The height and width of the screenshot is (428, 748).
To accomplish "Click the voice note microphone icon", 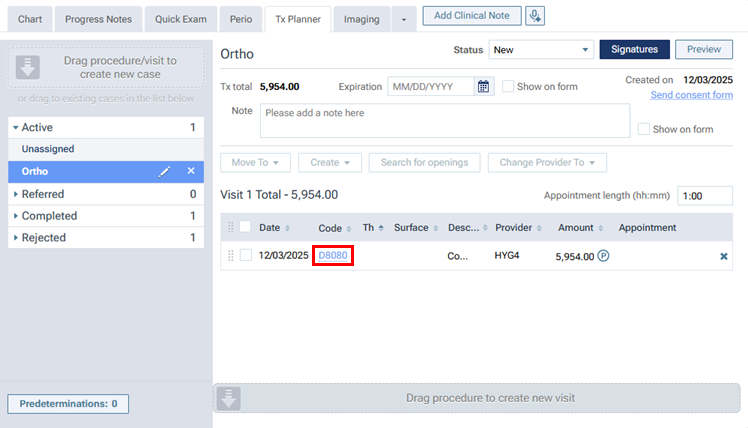I will point(537,15).
